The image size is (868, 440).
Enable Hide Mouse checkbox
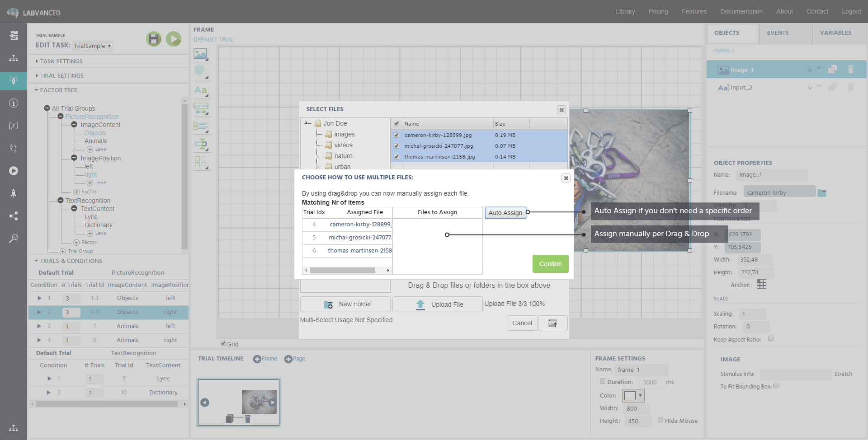(x=660, y=420)
